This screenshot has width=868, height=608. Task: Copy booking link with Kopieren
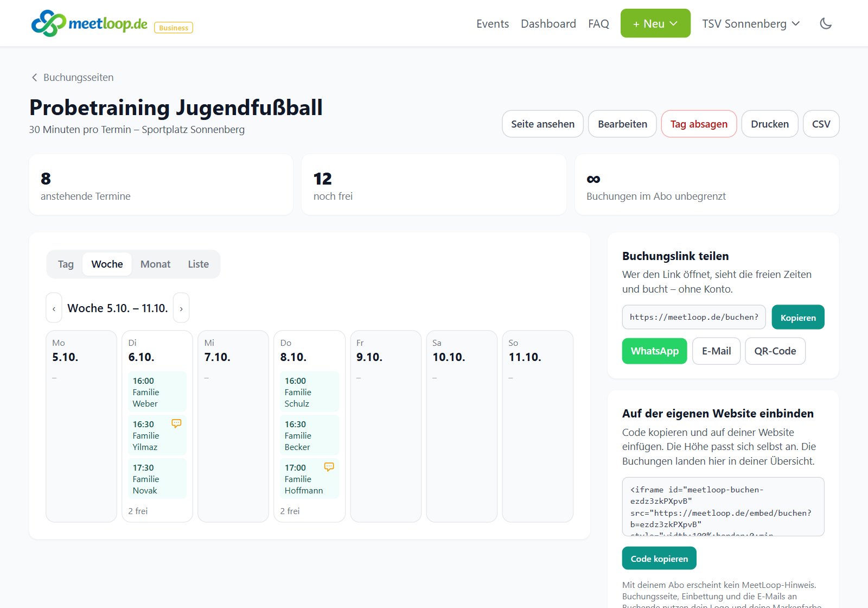798,318
